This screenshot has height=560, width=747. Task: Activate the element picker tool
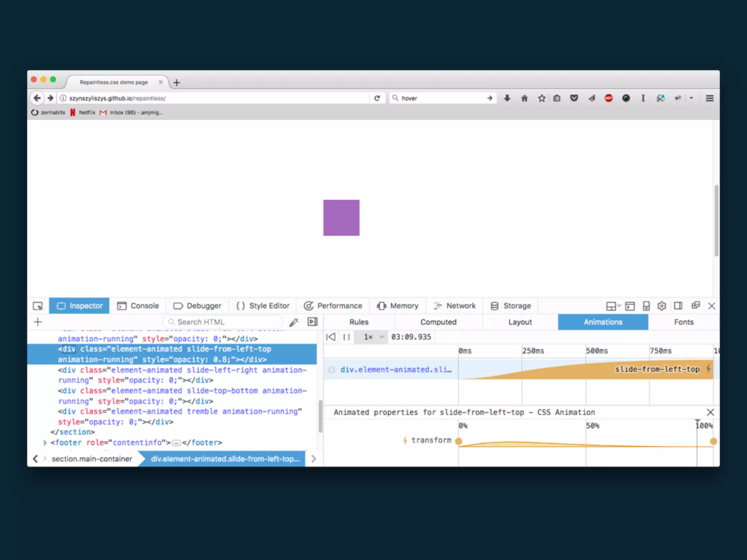coord(38,306)
